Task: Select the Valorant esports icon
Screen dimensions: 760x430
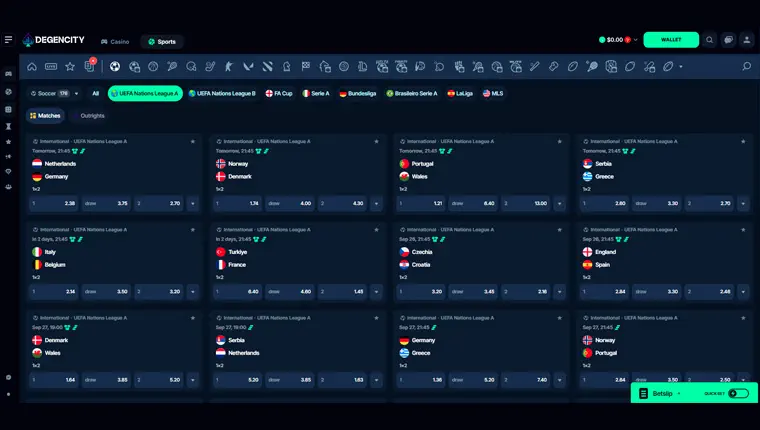Action: coord(248,66)
